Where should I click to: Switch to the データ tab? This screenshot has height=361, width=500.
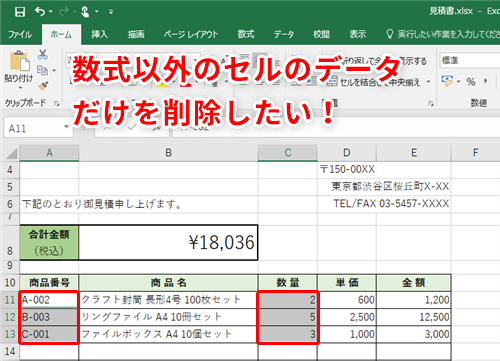pyautogui.click(x=284, y=34)
